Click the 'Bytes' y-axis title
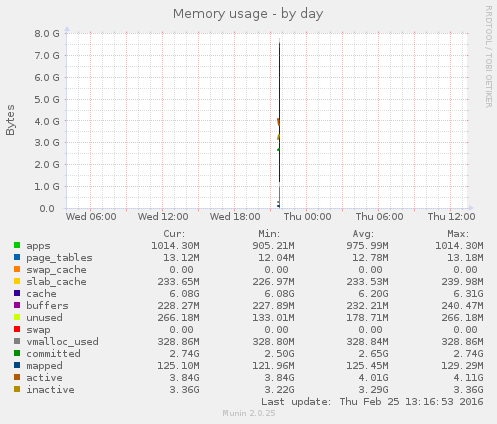497x424 pixels. pos(10,120)
